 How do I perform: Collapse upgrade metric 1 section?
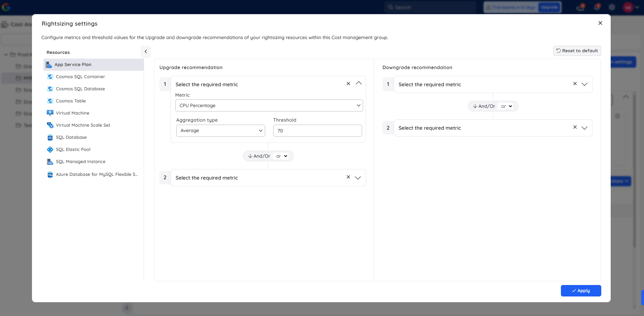[x=359, y=83]
